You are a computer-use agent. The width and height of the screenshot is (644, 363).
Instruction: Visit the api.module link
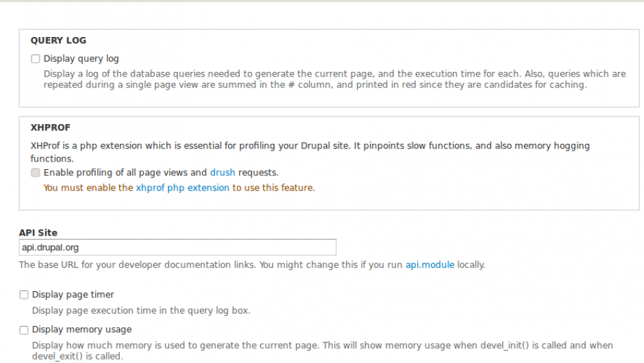430,264
